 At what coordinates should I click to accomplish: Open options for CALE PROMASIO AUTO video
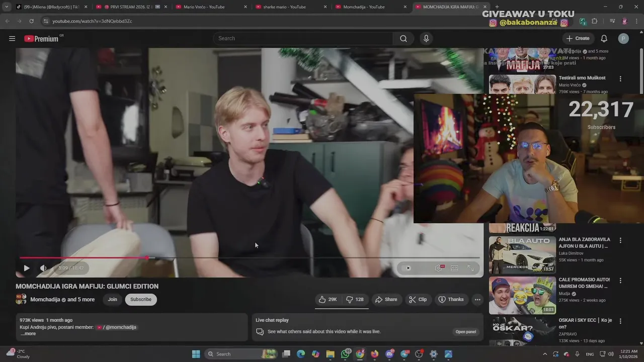pyautogui.click(x=620, y=281)
